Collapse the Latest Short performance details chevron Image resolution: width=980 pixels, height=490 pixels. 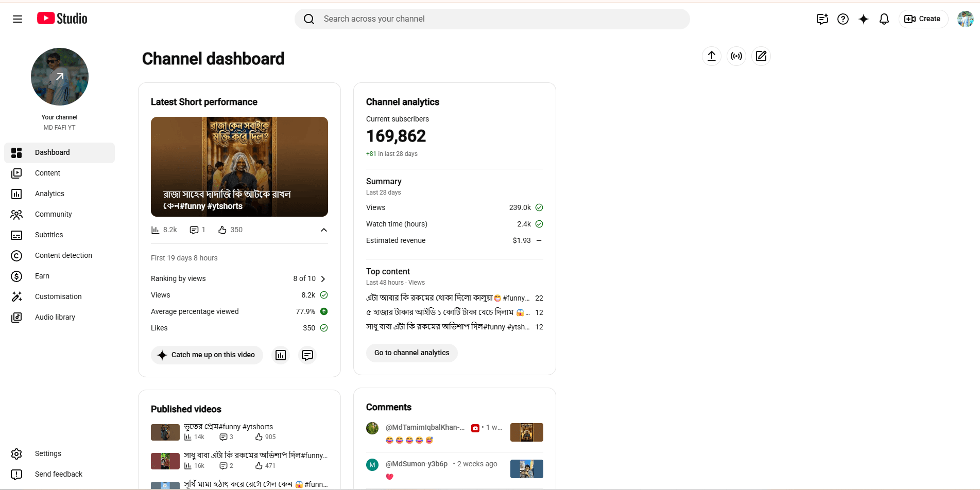[x=324, y=230]
